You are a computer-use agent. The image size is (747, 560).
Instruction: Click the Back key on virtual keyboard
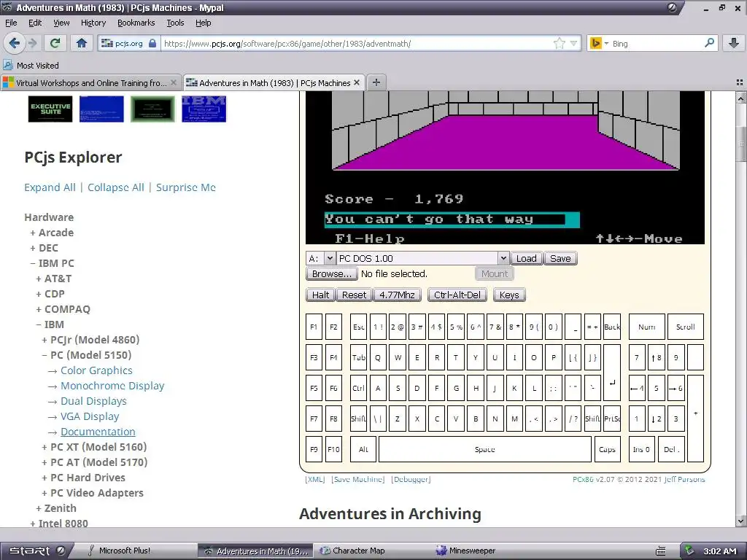point(612,327)
